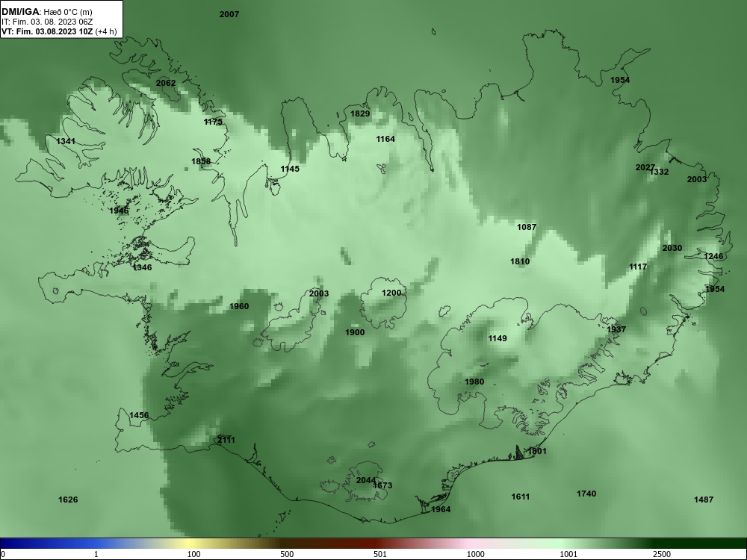The width and height of the screenshot is (747, 560).
Task: Click the 1164 height value
Action: click(385, 139)
